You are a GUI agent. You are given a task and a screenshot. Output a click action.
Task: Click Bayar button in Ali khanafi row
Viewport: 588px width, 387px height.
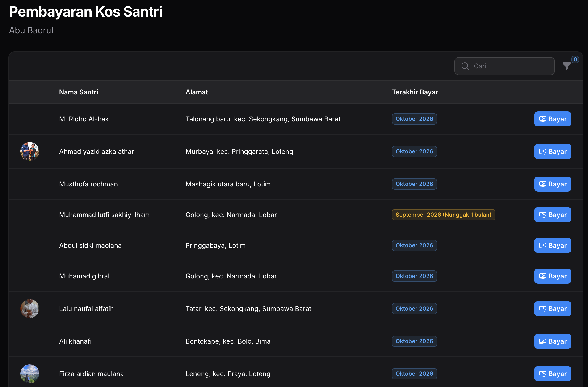[x=552, y=341]
